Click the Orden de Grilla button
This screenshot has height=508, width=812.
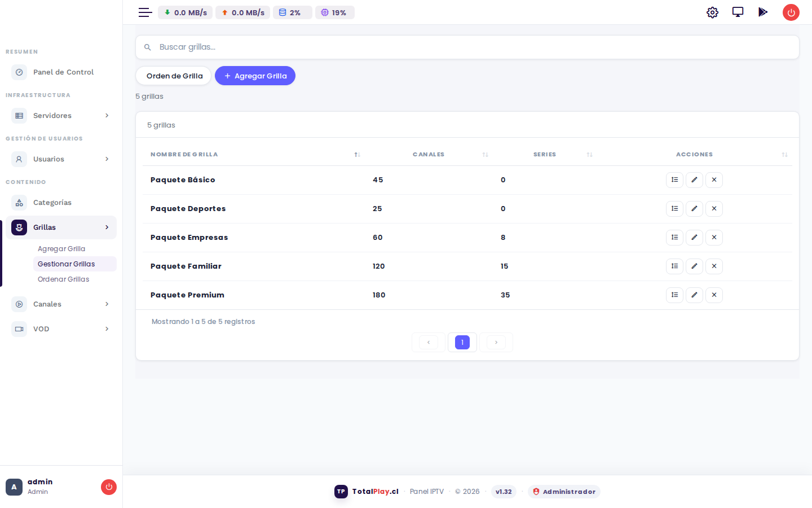click(174, 76)
